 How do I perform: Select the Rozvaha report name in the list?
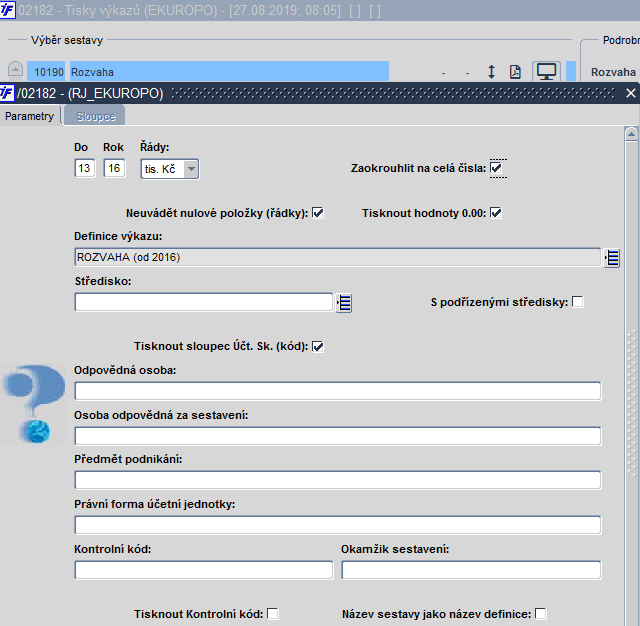click(229, 72)
